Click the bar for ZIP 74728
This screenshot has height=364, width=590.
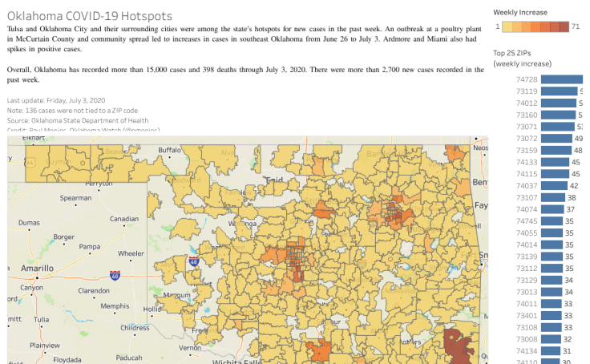click(x=561, y=79)
